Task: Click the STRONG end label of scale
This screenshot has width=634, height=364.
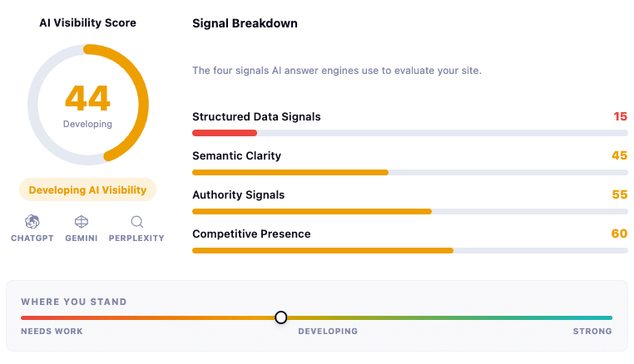Action: click(x=592, y=332)
